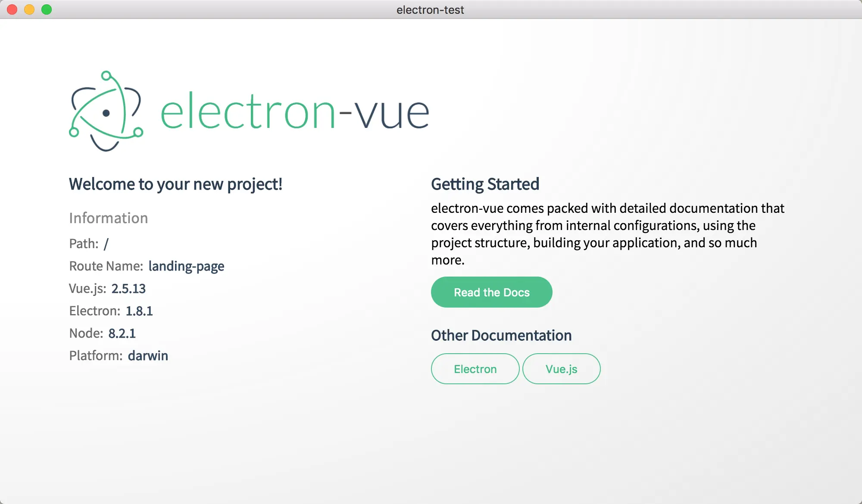Maximize the window using the green button
The width and height of the screenshot is (862, 504).
point(47,9)
